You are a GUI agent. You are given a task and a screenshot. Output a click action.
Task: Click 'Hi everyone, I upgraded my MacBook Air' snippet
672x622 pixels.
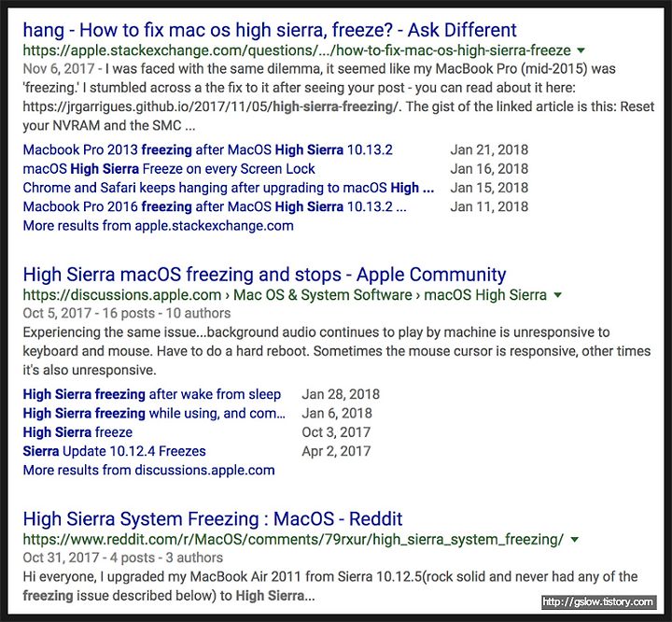330,586
